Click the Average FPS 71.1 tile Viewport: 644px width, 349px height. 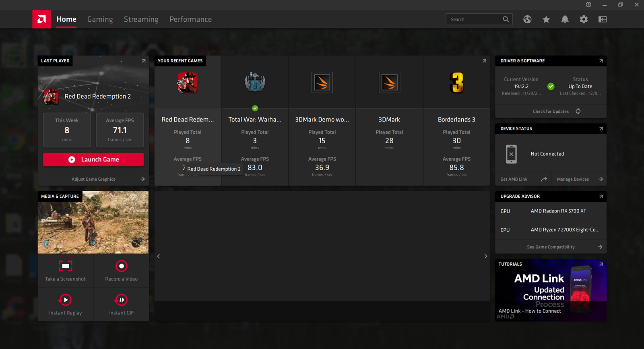120,130
